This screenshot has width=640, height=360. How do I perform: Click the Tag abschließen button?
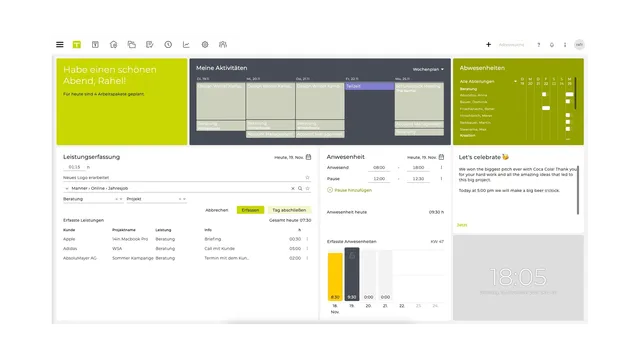click(289, 210)
